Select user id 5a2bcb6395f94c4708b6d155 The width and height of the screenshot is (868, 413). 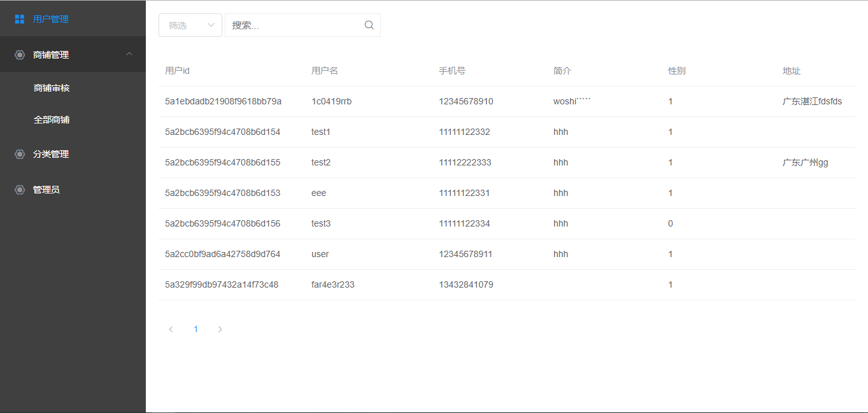pos(223,162)
